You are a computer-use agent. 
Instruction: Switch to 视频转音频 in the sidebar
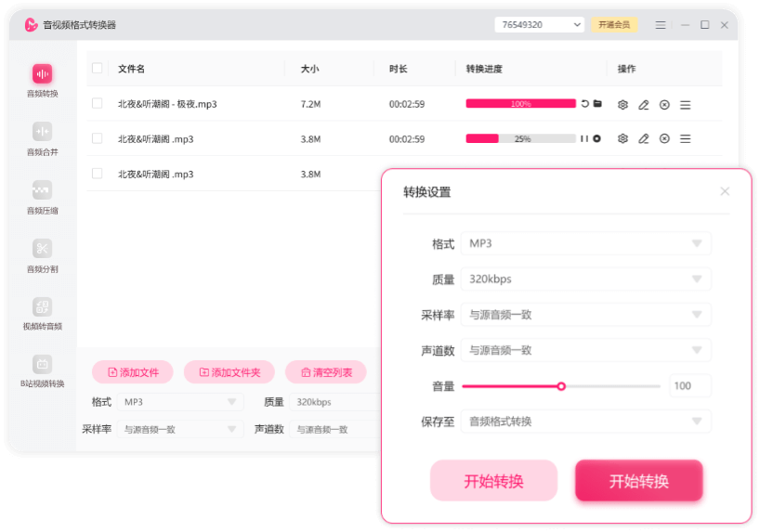pyautogui.click(x=42, y=307)
